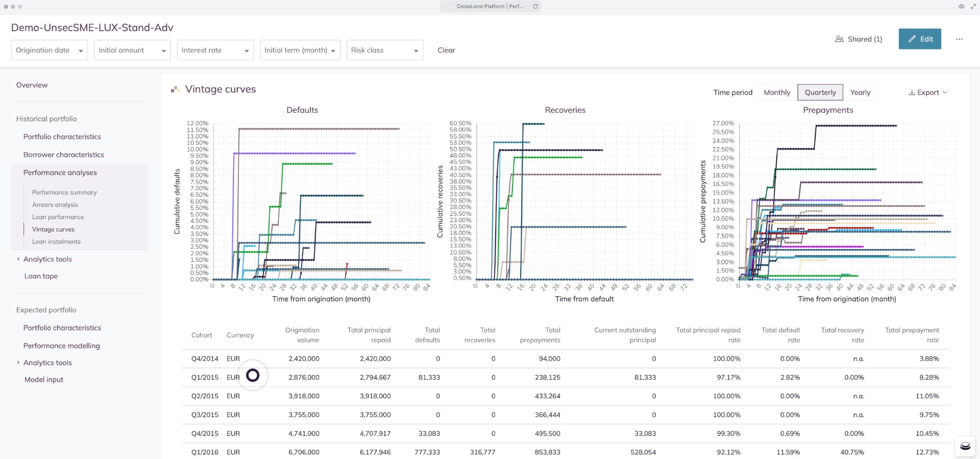
Task: Go to the Loan tape page
Action: (41, 276)
